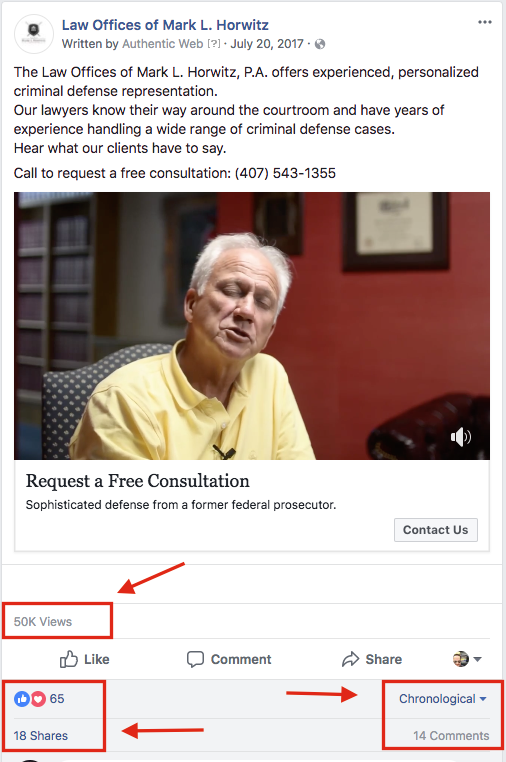Click the July 20, 2017 timestamp
506x762 pixels.
267,44
